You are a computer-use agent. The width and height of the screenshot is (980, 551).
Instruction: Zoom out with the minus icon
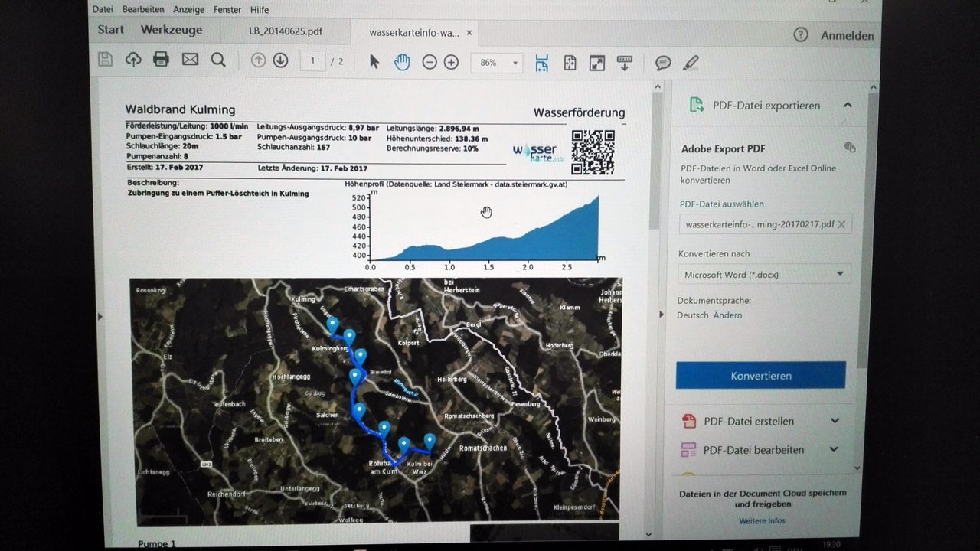click(x=430, y=63)
